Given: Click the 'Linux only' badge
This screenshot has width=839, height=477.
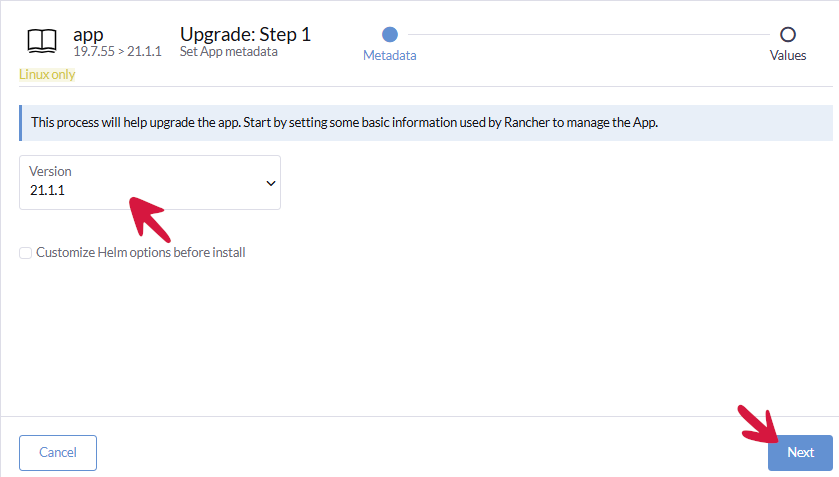Looking at the screenshot, I should pyautogui.click(x=47, y=75).
